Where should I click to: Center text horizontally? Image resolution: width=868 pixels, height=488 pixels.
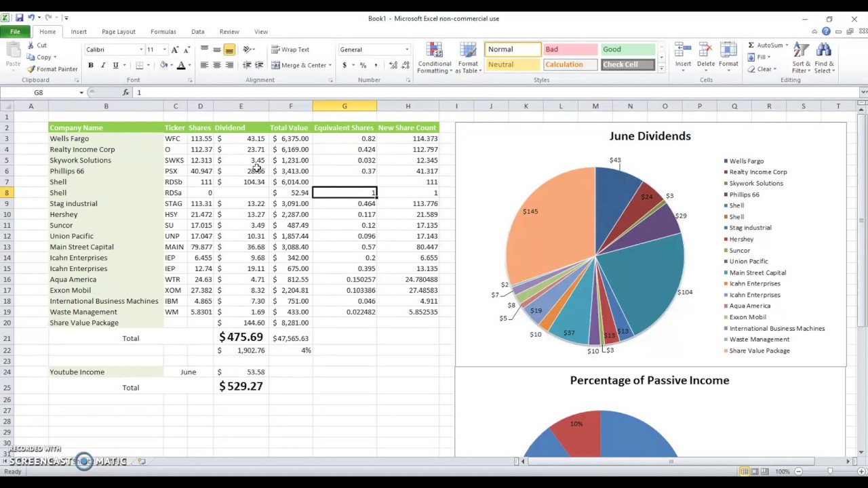point(217,65)
